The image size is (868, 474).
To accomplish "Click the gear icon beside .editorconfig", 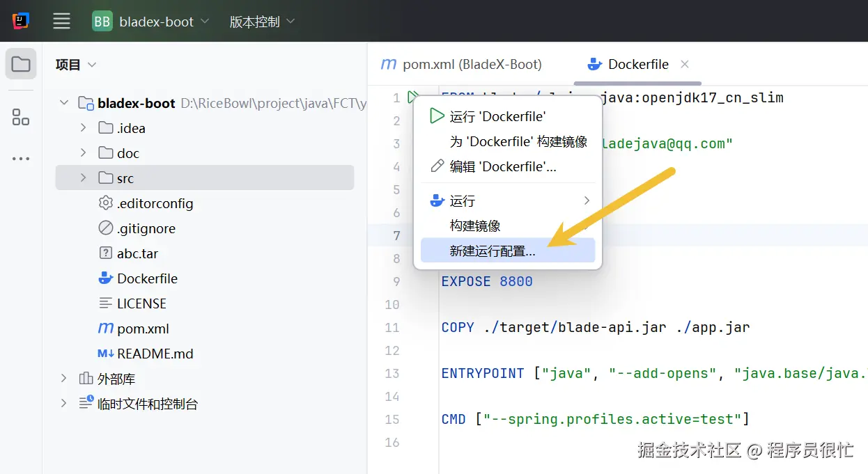I will point(106,203).
